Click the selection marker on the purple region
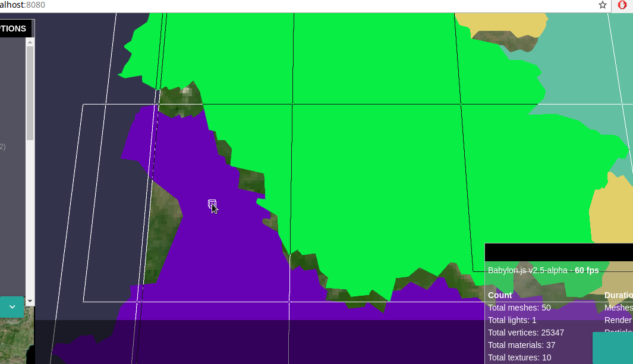Image resolution: width=633 pixels, height=364 pixels. [x=212, y=204]
